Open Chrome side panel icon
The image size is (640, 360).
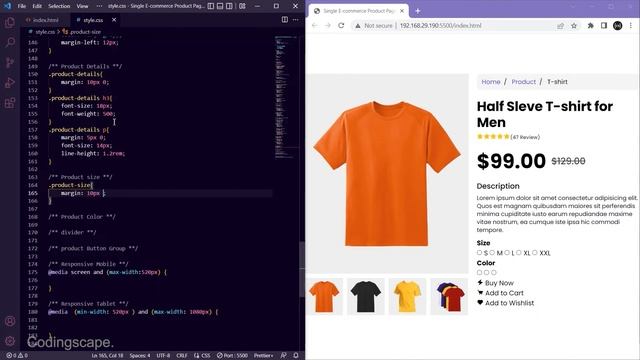tap(604, 26)
